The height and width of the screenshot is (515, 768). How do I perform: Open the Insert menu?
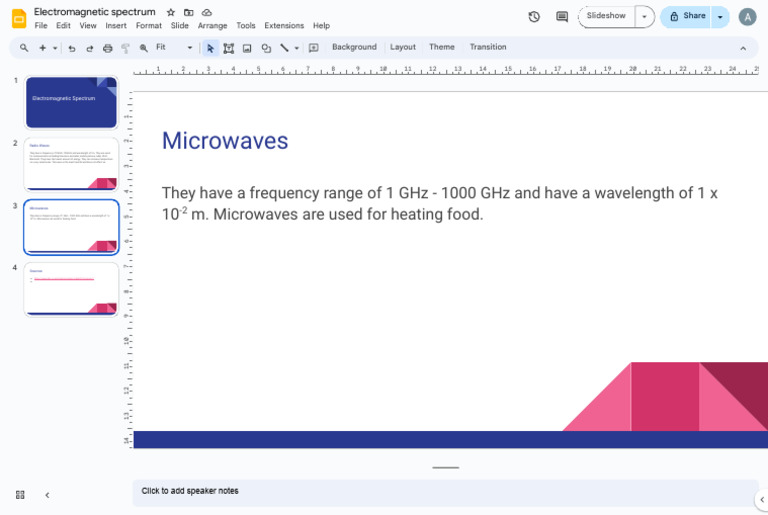point(116,25)
